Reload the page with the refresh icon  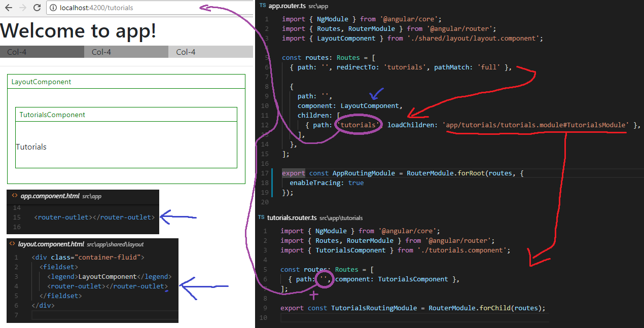click(37, 8)
